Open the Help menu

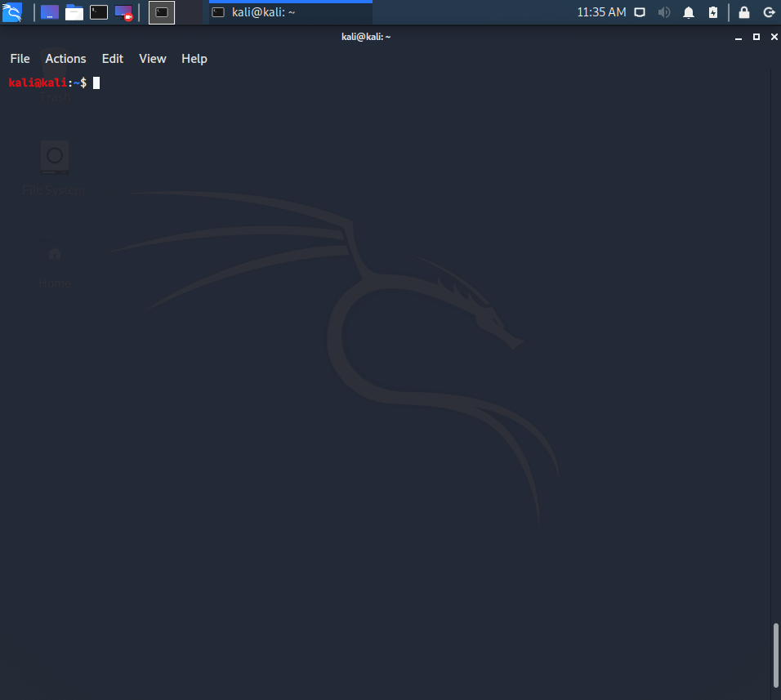pyautogui.click(x=194, y=59)
